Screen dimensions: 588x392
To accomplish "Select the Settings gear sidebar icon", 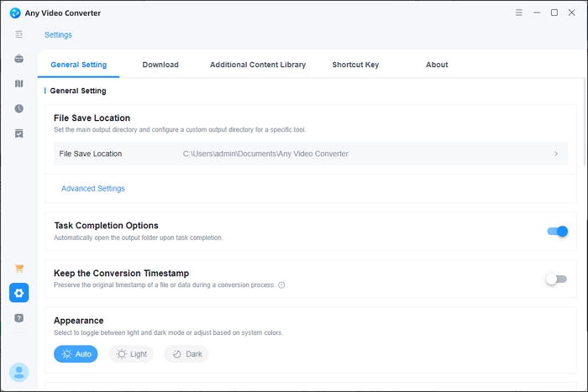I will click(18, 293).
